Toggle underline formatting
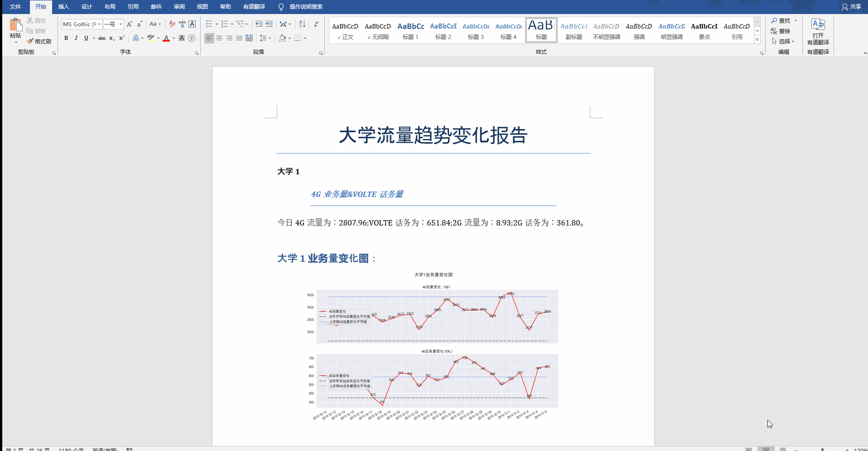The height and width of the screenshot is (451, 868). tap(86, 38)
